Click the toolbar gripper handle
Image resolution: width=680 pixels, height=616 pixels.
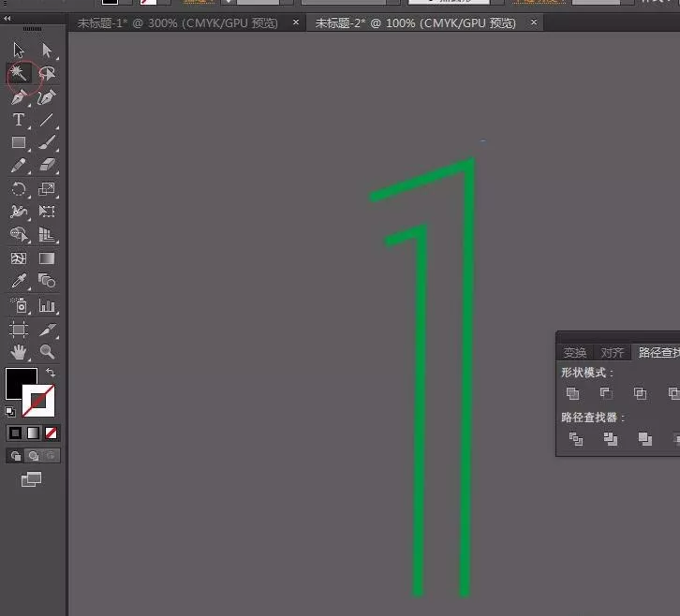point(33,29)
